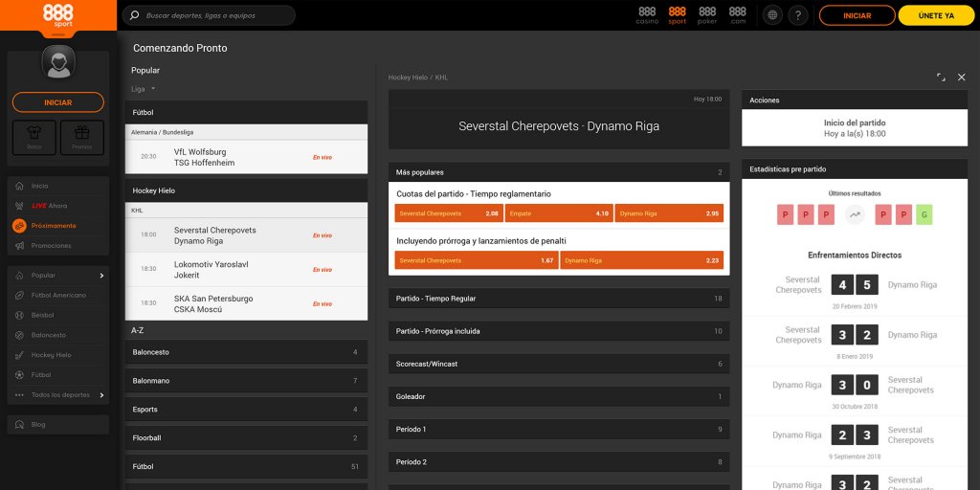Click the Béisbol icon in sidebar
This screenshot has height=490, width=980.
coord(19,315)
